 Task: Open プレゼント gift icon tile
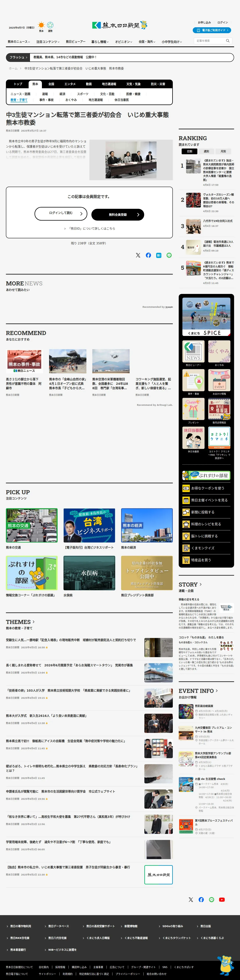[193, 409]
